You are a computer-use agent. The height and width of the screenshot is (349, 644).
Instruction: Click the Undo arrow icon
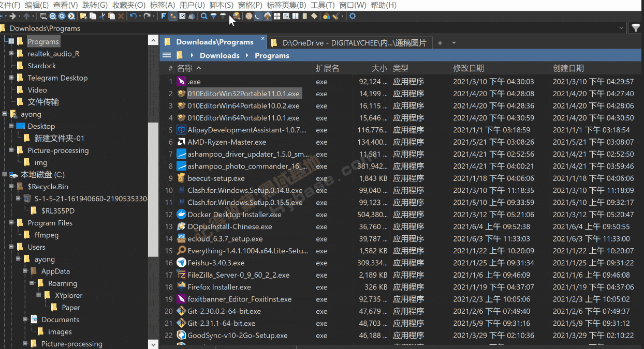point(133,16)
